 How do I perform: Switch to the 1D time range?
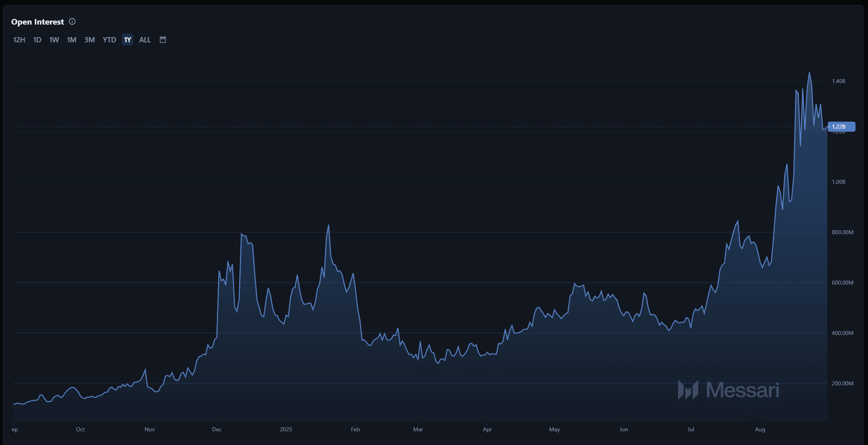coord(37,40)
